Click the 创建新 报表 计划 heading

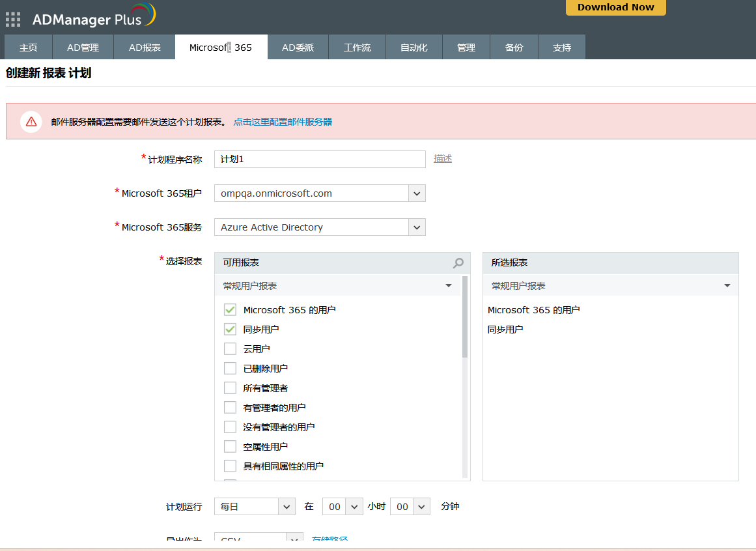(48, 73)
